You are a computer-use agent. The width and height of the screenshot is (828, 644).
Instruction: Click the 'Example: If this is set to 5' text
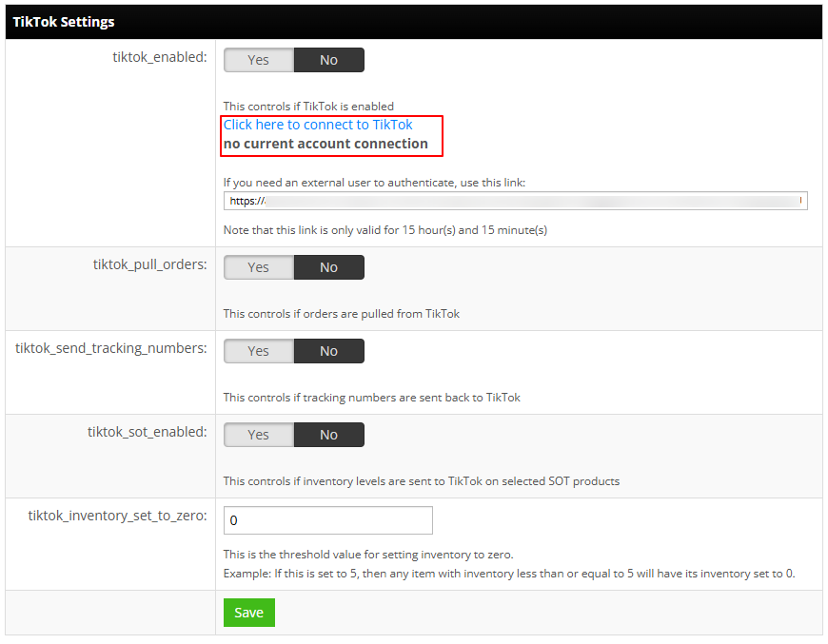click(x=509, y=574)
